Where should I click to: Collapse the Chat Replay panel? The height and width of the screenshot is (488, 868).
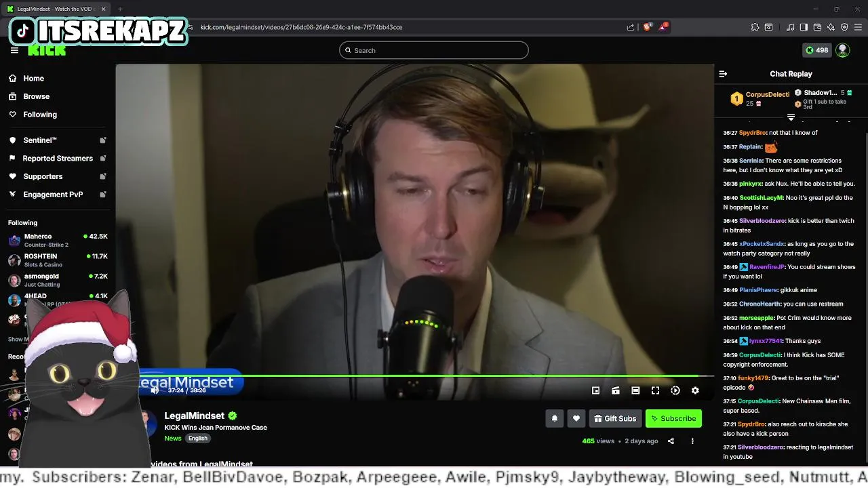(x=723, y=74)
